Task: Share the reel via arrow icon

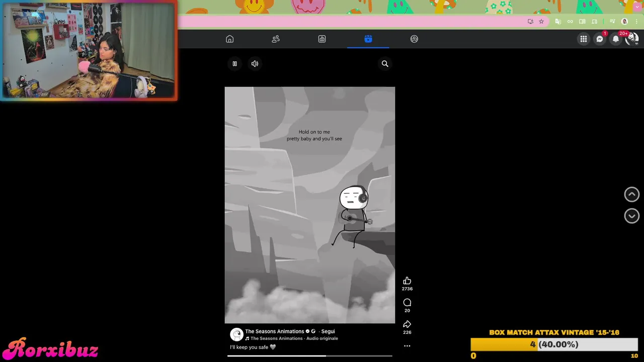Action: click(407, 324)
